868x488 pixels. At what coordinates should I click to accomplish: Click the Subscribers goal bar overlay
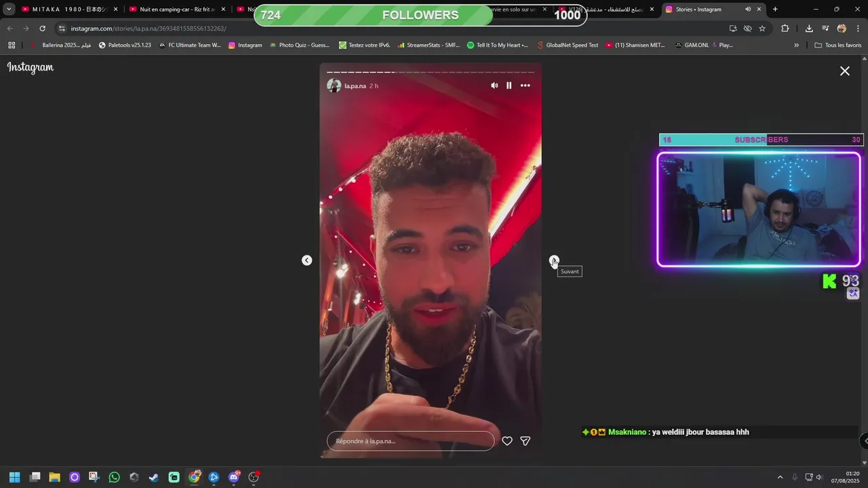click(x=761, y=140)
